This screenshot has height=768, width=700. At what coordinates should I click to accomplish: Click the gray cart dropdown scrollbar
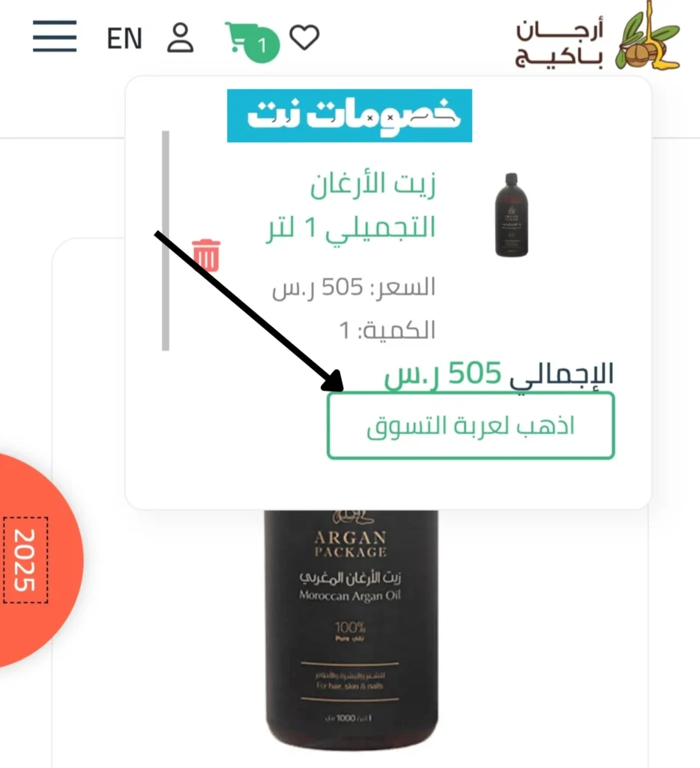(166, 241)
